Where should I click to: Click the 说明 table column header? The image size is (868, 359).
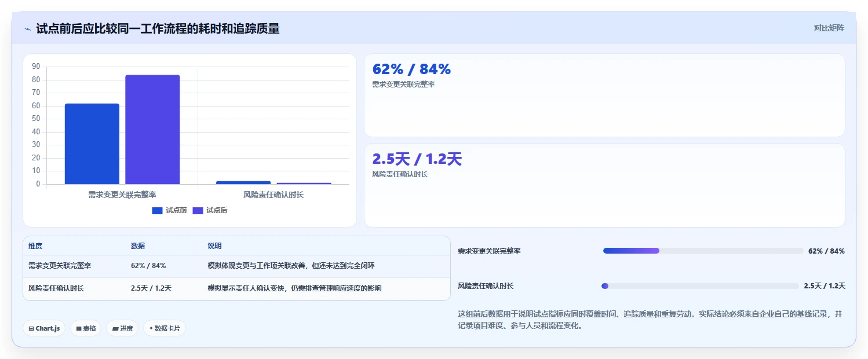click(214, 246)
